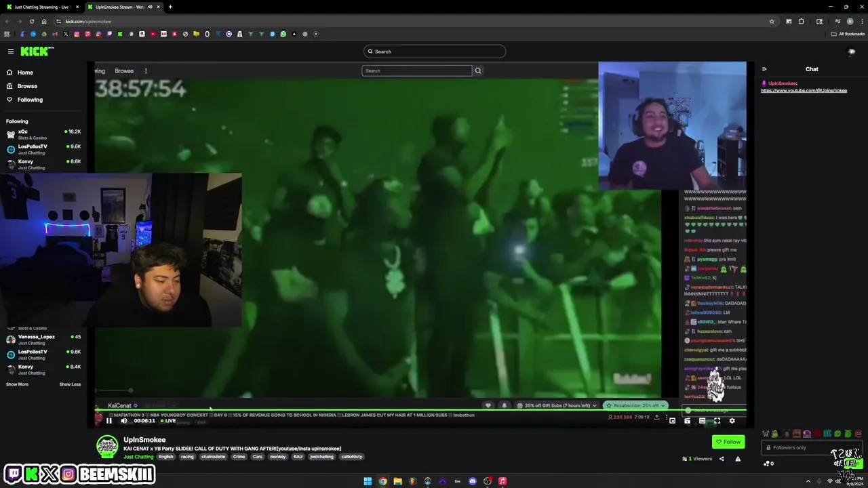Open the Just Chatting category link
The width and height of the screenshot is (868, 488).
[138, 457]
